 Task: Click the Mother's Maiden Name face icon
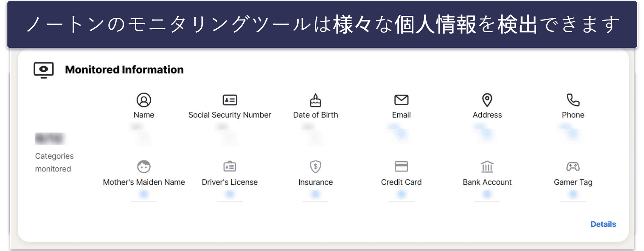[144, 166]
